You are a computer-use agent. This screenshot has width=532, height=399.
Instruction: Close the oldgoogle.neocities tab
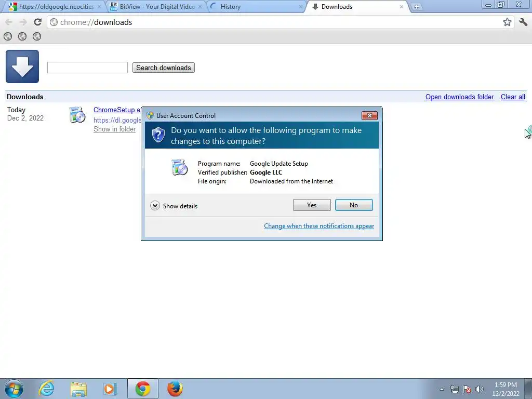click(x=99, y=7)
